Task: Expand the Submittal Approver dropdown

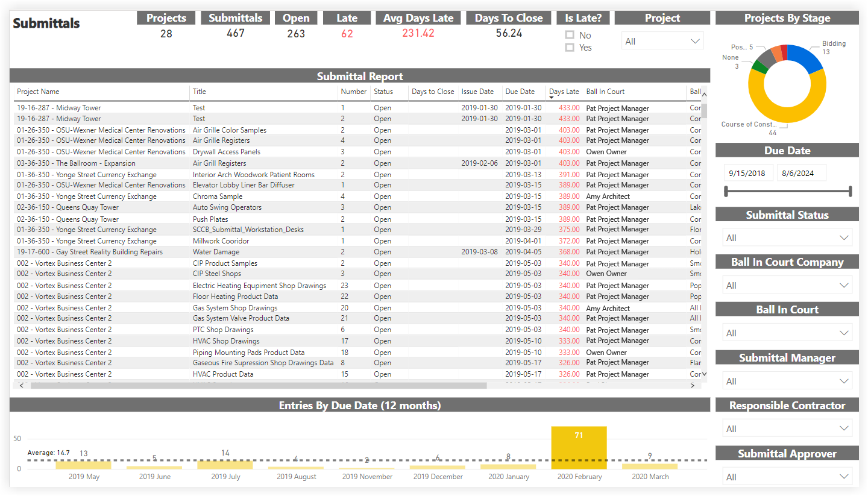Action: pos(787,477)
